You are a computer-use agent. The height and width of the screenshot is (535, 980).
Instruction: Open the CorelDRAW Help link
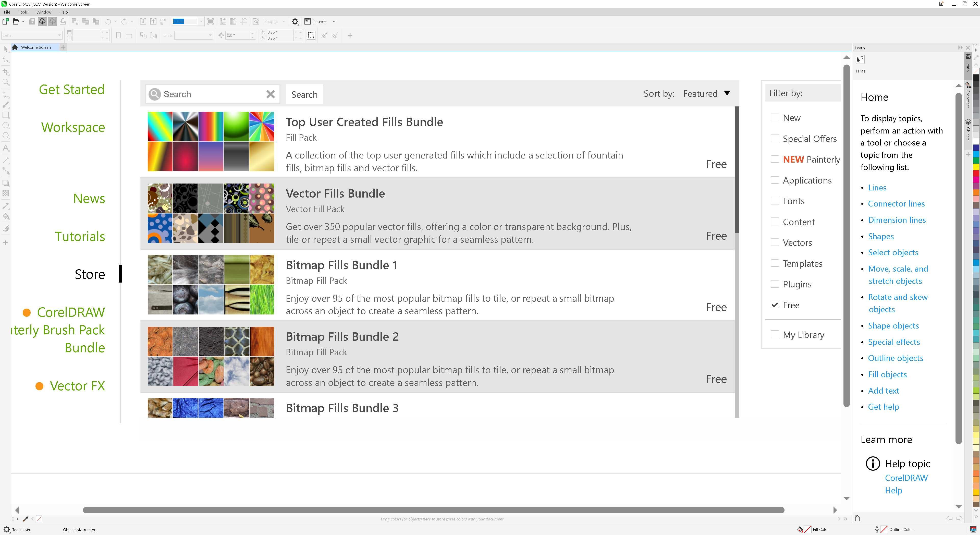906,484
